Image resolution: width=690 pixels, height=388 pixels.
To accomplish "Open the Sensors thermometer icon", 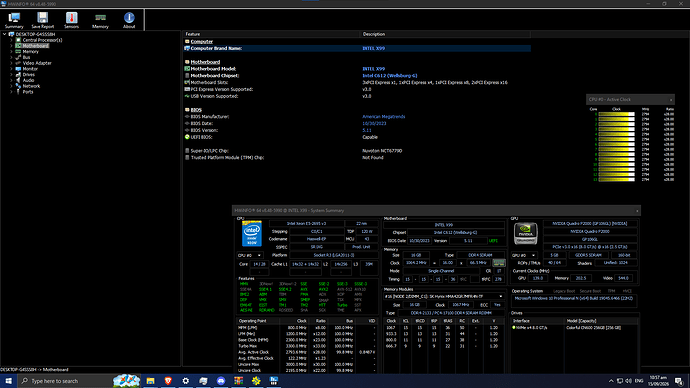I will 71,20.
